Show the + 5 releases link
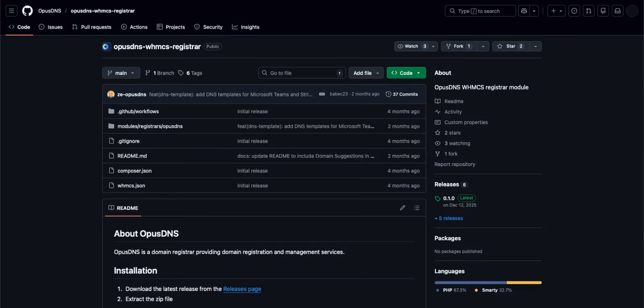This screenshot has width=644, height=308. tap(449, 219)
